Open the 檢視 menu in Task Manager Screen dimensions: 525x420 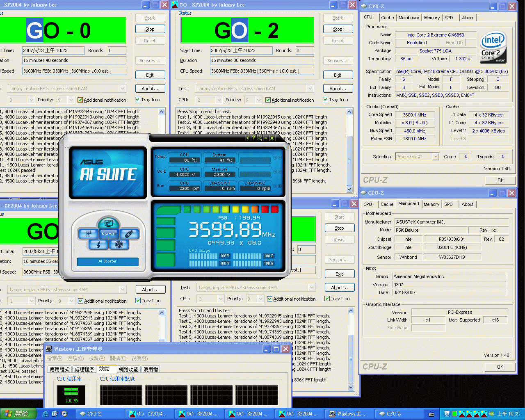point(97,358)
